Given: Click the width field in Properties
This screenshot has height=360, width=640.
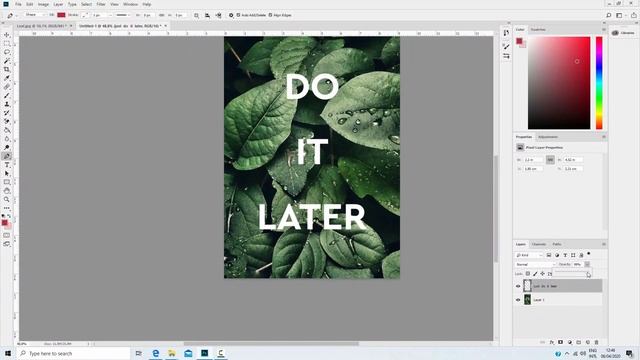Looking at the screenshot, I should [534, 160].
